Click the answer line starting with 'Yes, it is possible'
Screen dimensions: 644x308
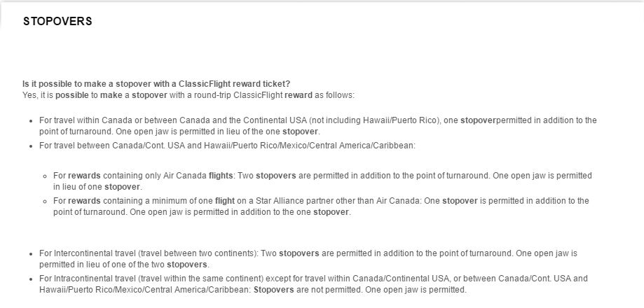[x=188, y=95]
